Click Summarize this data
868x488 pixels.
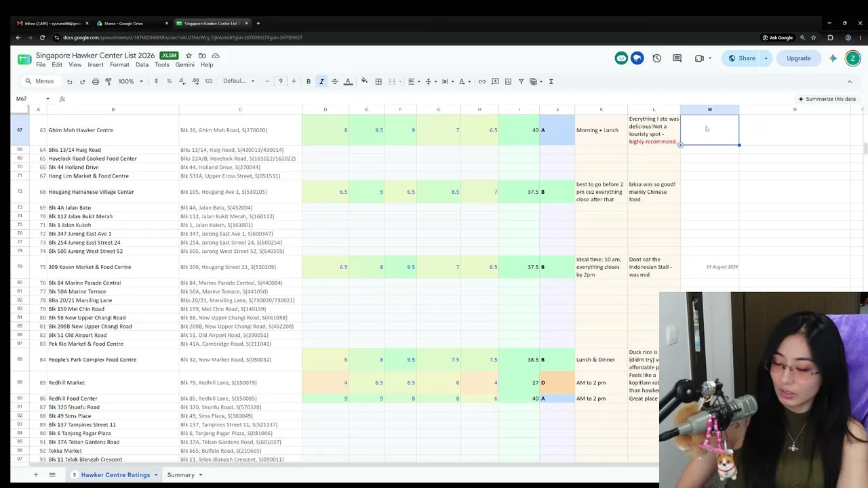tap(827, 99)
